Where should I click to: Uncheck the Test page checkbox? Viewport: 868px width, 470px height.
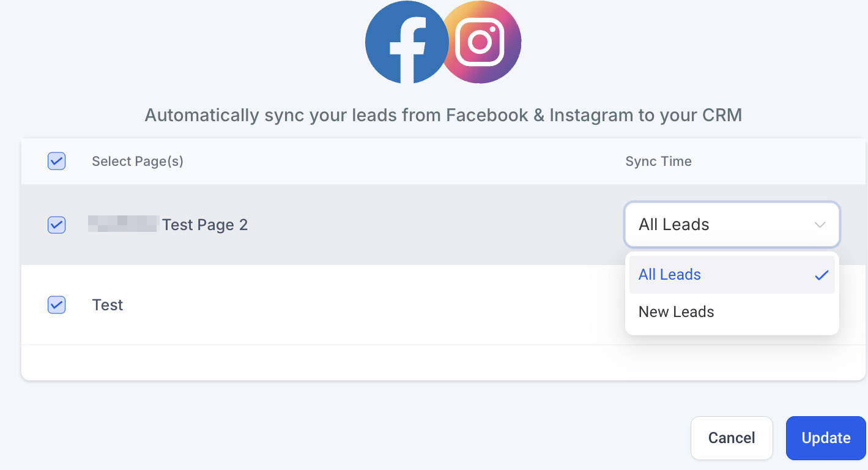(56, 304)
